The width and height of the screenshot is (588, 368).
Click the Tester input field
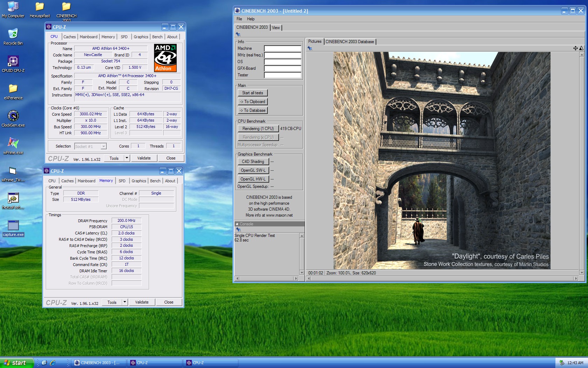pos(282,75)
